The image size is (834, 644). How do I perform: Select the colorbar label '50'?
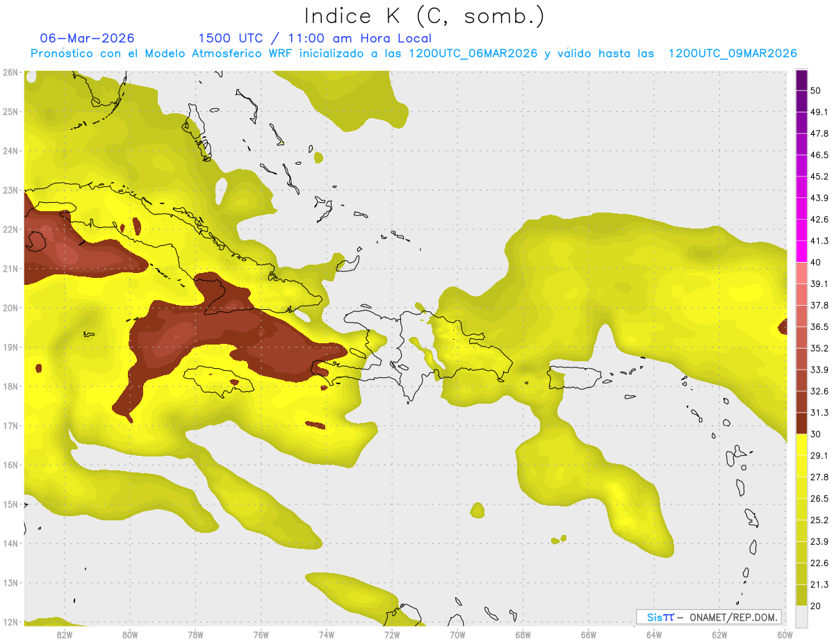pyautogui.click(x=816, y=91)
